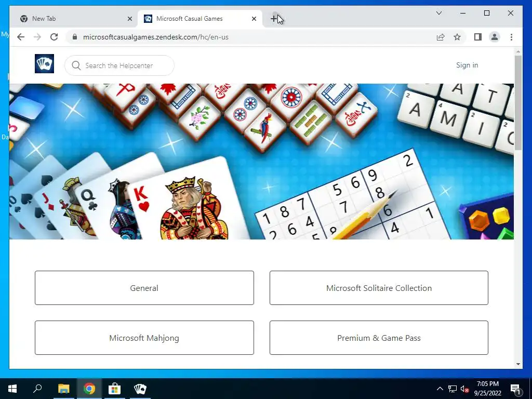Viewport: 532px width, 399px height.
Task: Reload the current page
Action: point(54,37)
